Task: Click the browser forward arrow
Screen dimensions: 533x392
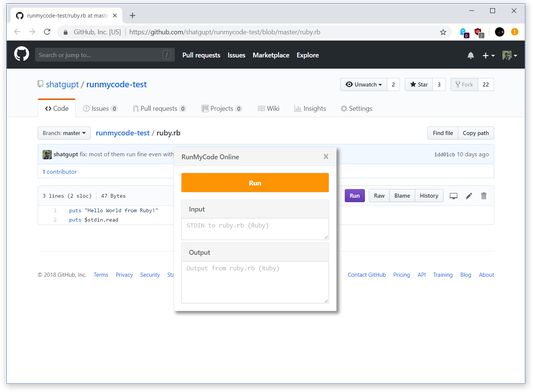Action: (x=32, y=32)
